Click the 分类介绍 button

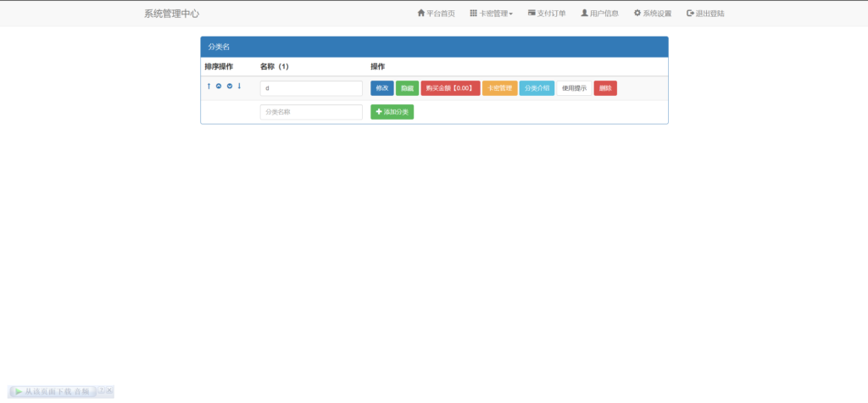pos(537,88)
